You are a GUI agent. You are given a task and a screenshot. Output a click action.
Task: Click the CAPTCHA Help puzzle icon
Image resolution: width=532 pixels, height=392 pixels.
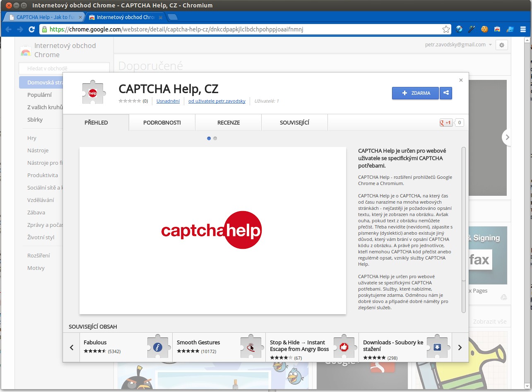[x=93, y=93]
